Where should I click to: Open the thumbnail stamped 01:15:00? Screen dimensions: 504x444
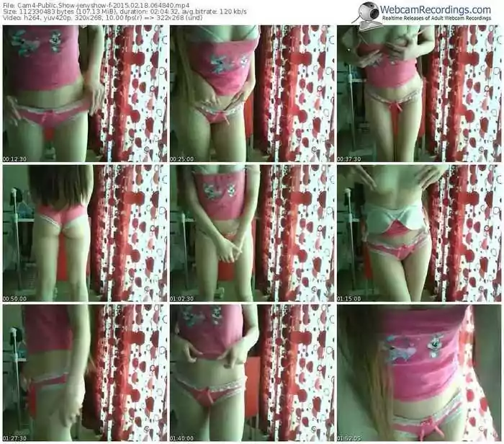click(x=419, y=234)
